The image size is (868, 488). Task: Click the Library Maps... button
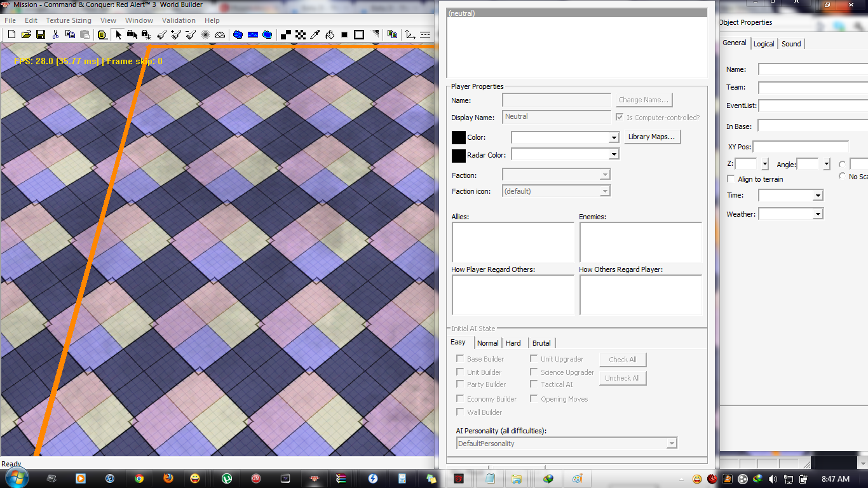(x=651, y=137)
